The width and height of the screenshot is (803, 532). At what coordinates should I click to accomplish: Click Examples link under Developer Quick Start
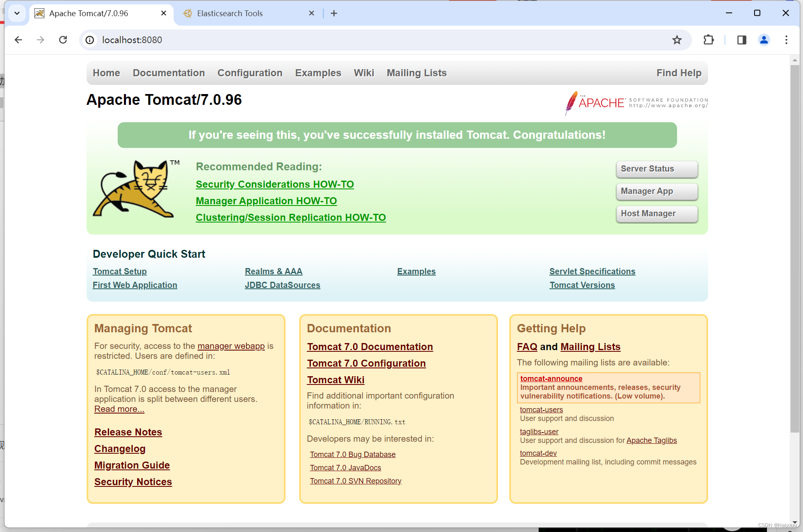(416, 271)
